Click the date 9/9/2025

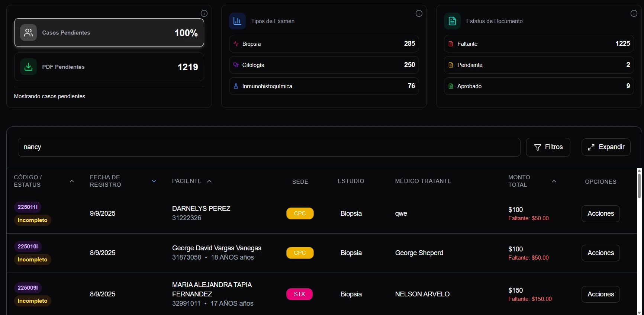tap(103, 213)
